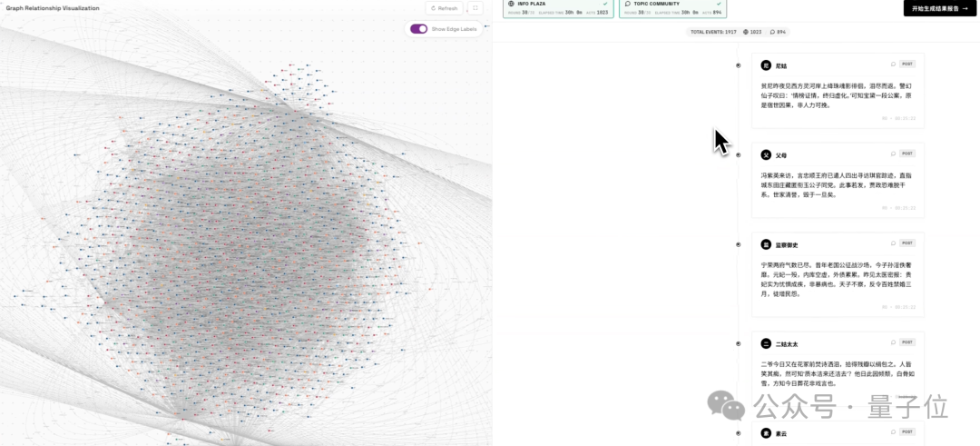Click the Graph Relationship Visualization title

pos(53,8)
